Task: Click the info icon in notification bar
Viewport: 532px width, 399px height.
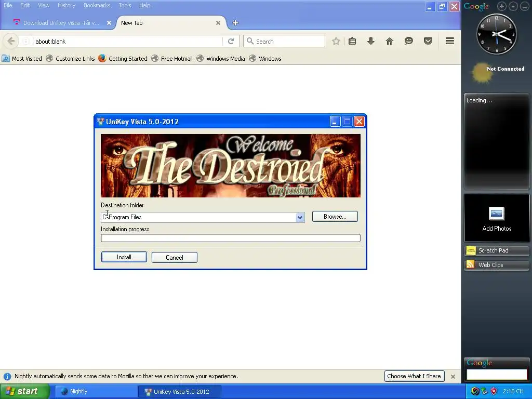Action: tap(7, 376)
